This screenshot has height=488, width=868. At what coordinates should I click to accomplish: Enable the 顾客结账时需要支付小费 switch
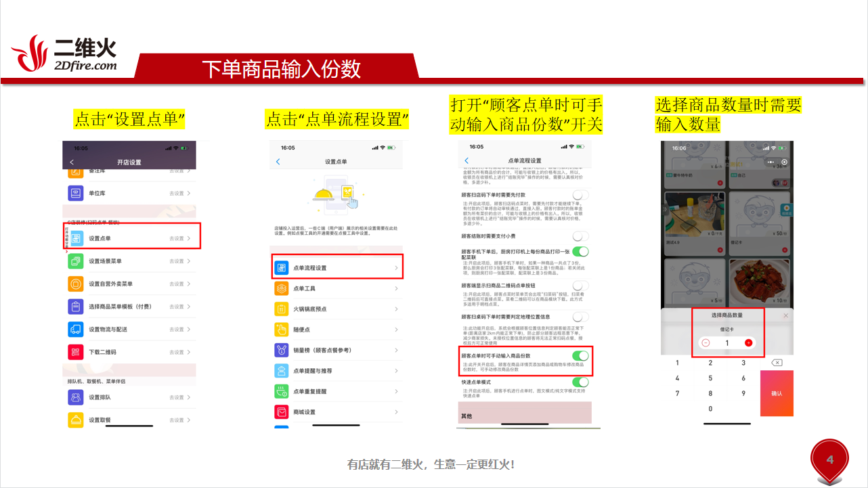(580, 236)
